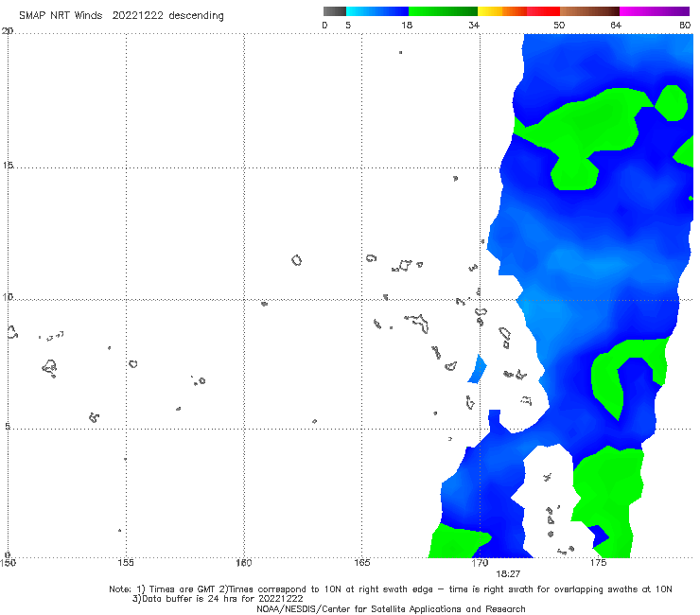Click the longitude axis label 150
700x615 pixels.
pyautogui.click(x=8, y=563)
